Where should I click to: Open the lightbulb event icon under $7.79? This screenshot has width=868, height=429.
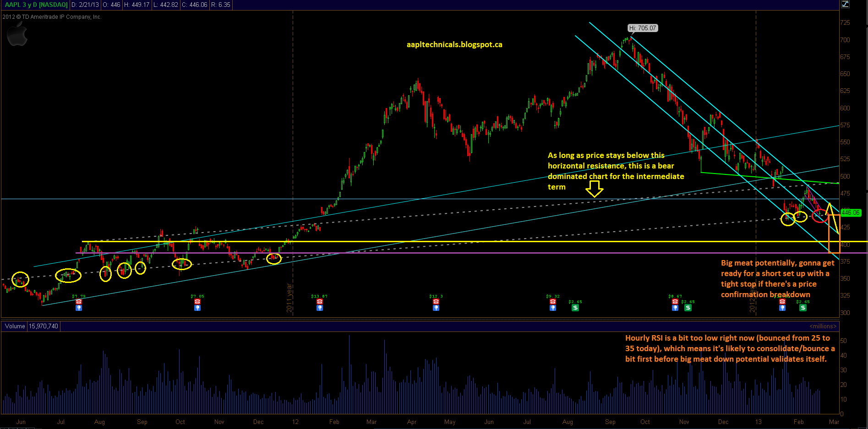tap(79, 308)
